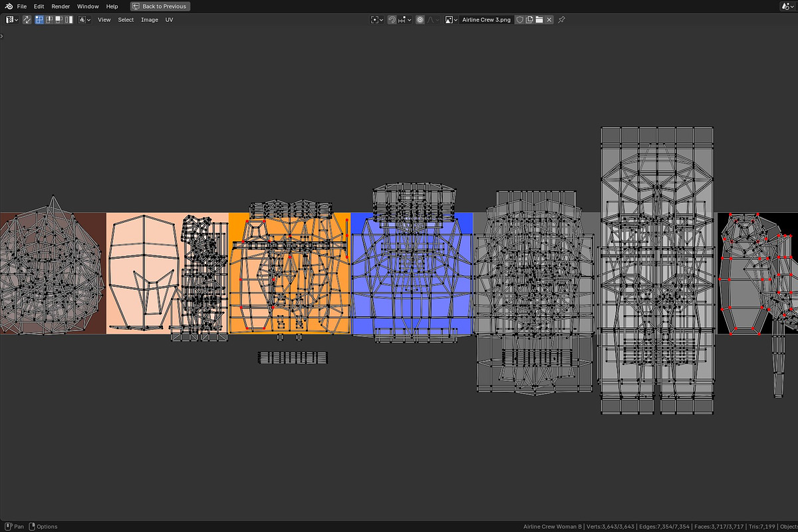Toggle snapping magnet icon
798x532 pixels.
click(x=392, y=20)
